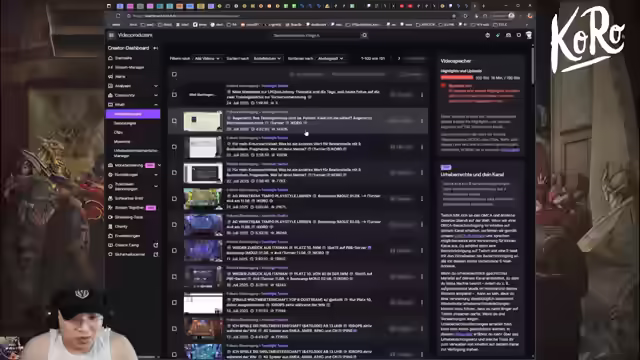Expand the Community section in the sidebar
The height and width of the screenshot is (360, 640).
156,95
